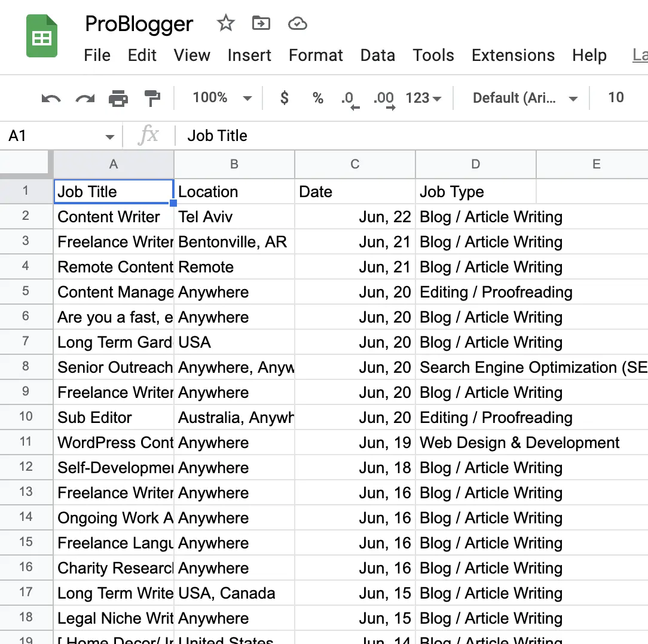Click the Remote location cell
Screen dimensions: 648x644
pos(234,267)
